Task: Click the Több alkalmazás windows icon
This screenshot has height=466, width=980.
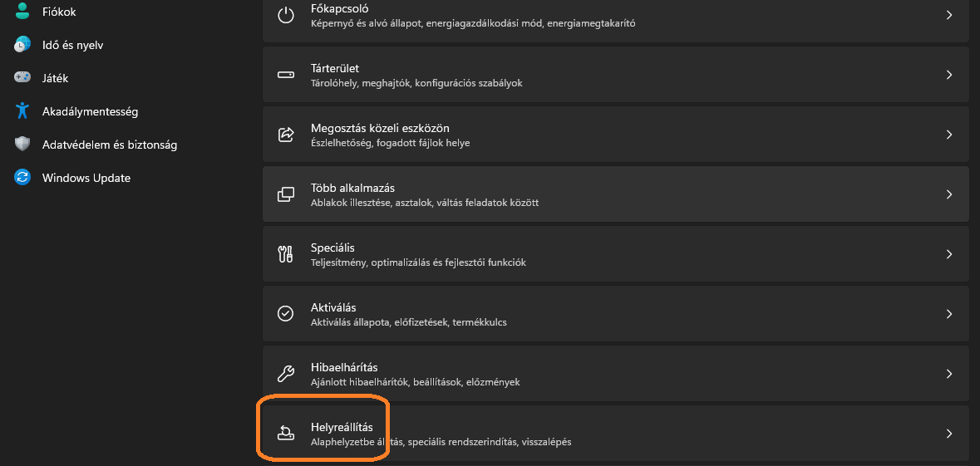Action: (x=286, y=194)
